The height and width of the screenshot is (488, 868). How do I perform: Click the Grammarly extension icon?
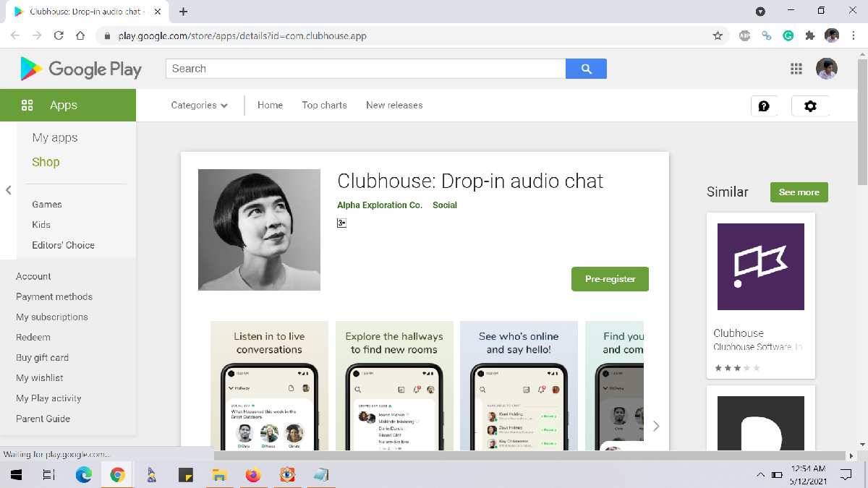tap(788, 35)
